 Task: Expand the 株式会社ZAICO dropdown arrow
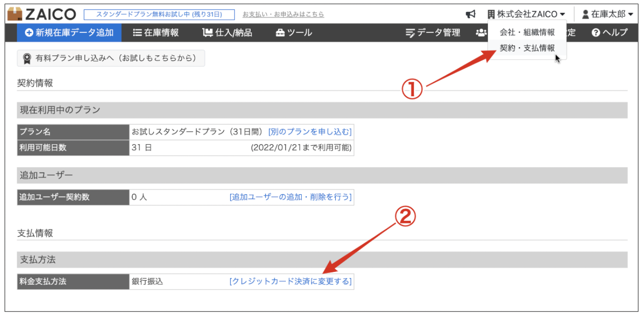pos(563,14)
